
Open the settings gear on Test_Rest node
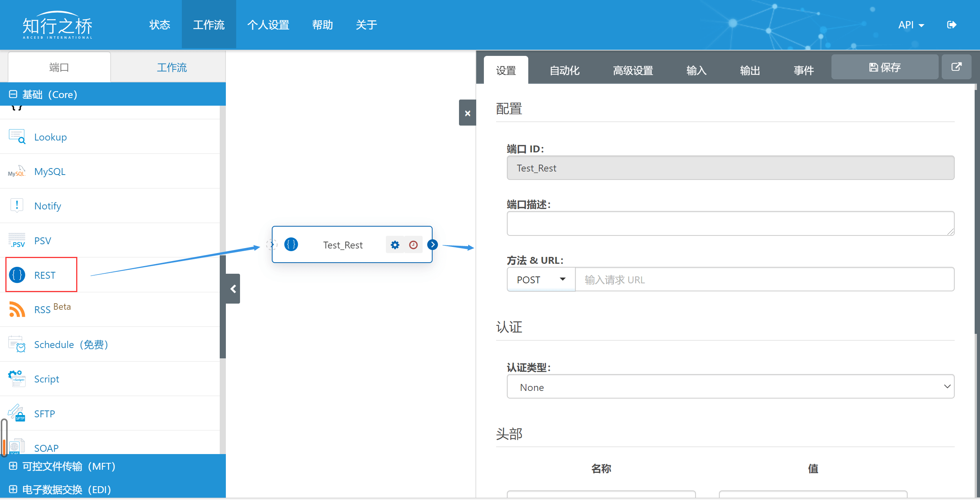(395, 245)
